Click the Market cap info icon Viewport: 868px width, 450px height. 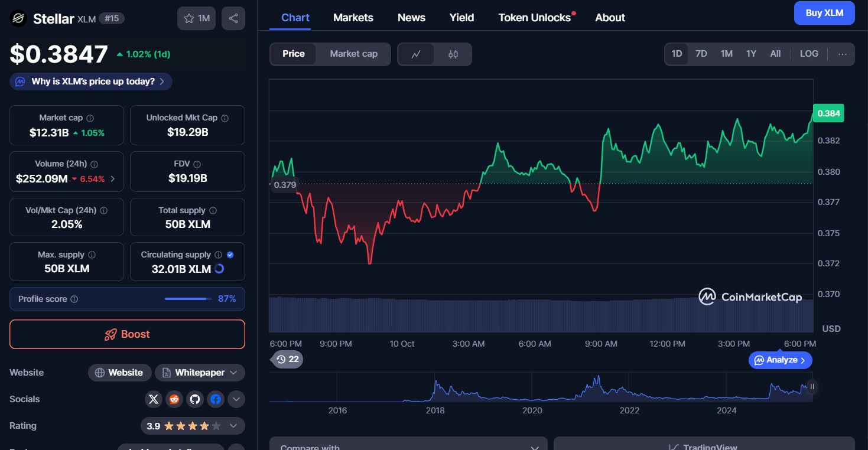coord(90,118)
